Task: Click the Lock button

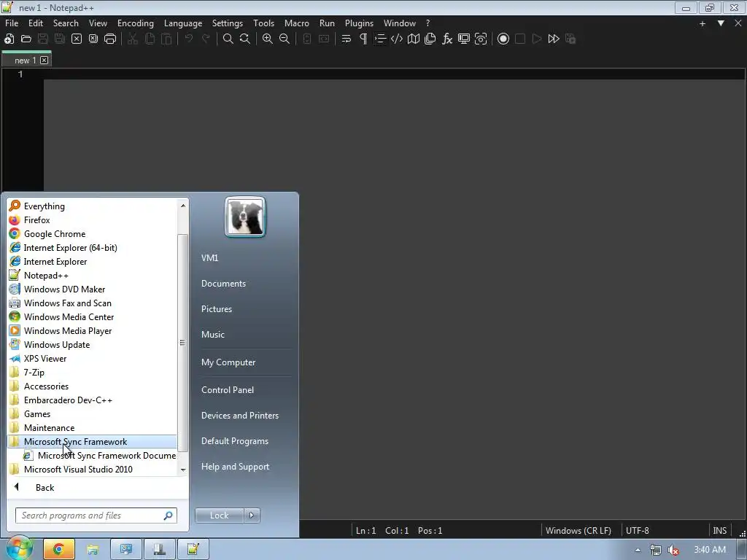Action: 219,516
